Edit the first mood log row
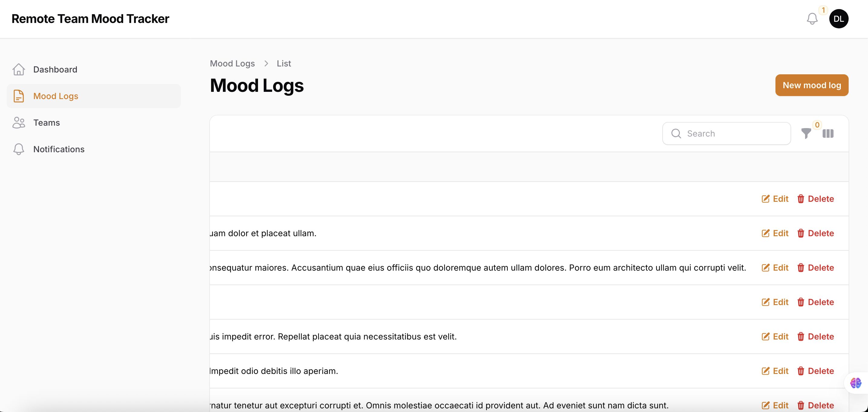This screenshot has width=868, height=412. (x=775, y=199)
